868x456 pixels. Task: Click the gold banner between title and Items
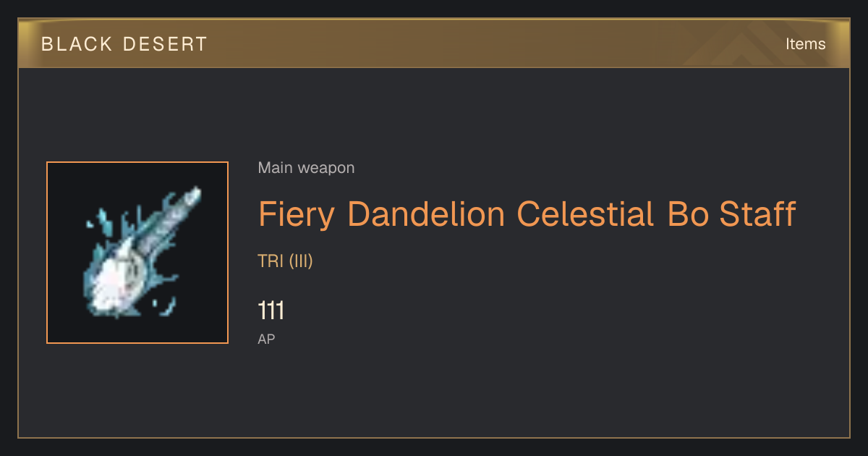(x=492, y=44)
